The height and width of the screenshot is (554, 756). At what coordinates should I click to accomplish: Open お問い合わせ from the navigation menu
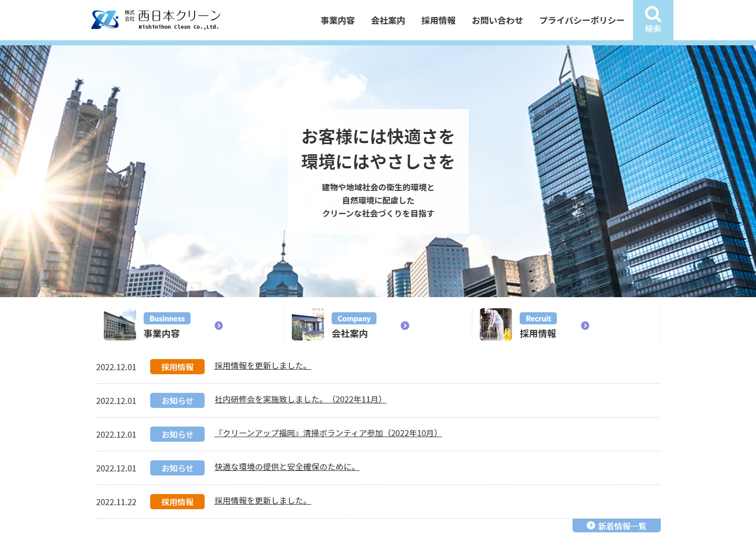pyautogui.click(x=497, y=21)
